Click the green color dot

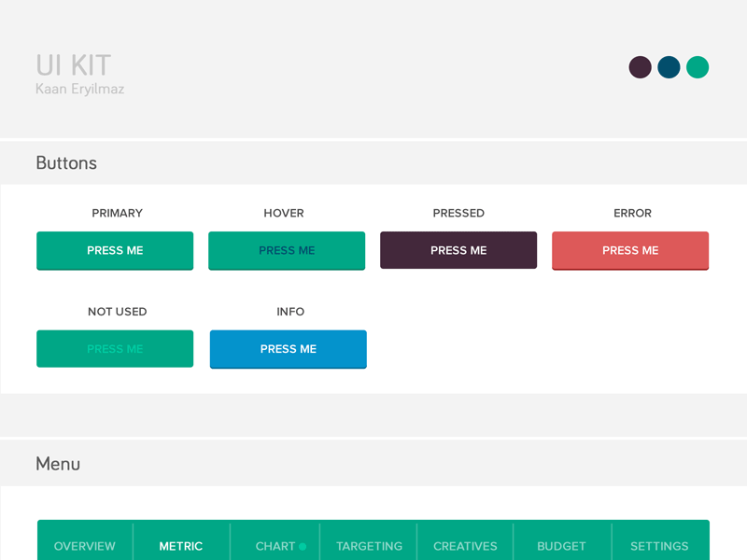[x=697, y=67]
